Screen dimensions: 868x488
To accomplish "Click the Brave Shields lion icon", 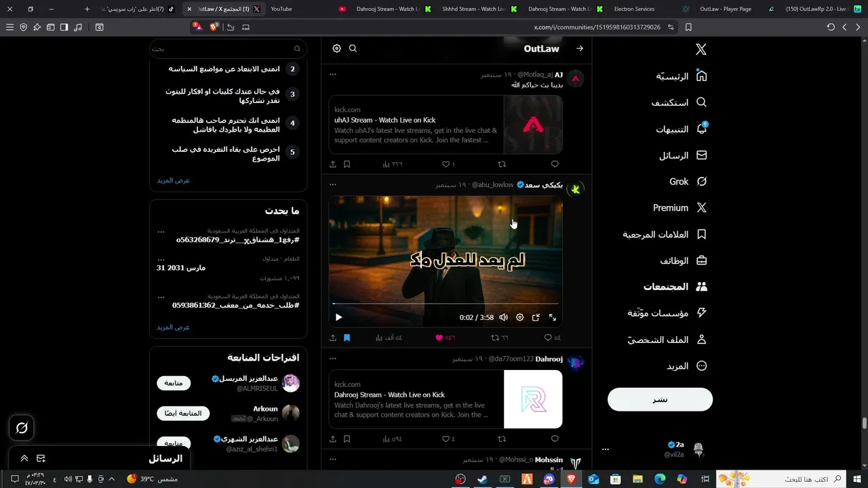I will click(x=214, y=27).
